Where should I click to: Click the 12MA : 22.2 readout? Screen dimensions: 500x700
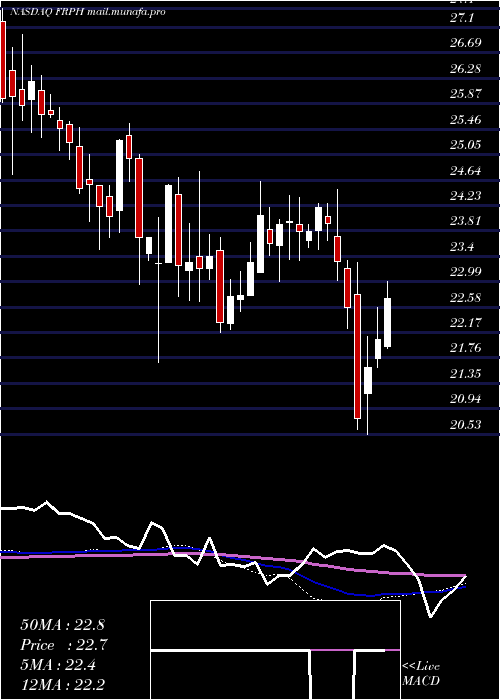click(62, 685)
